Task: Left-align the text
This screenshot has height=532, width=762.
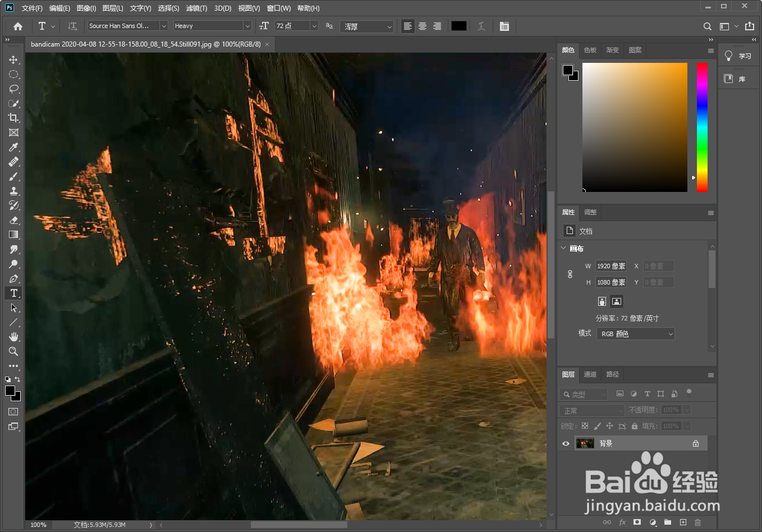Action: (x=408, y=26)
